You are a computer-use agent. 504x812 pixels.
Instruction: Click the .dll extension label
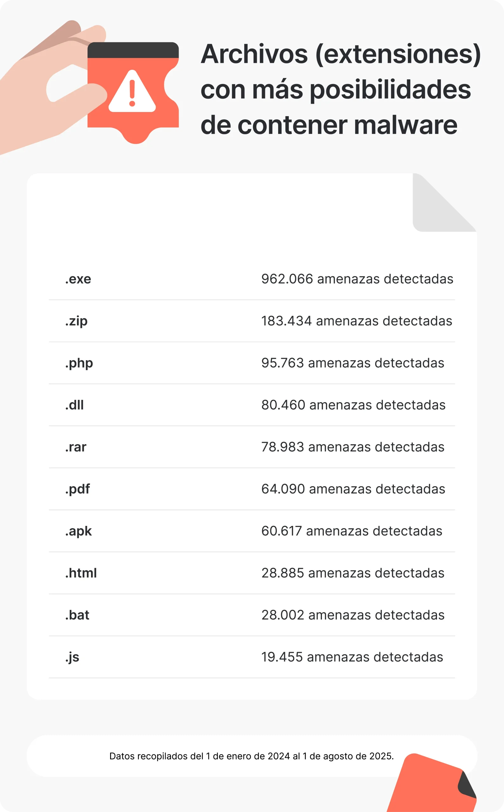pos(75,405)
